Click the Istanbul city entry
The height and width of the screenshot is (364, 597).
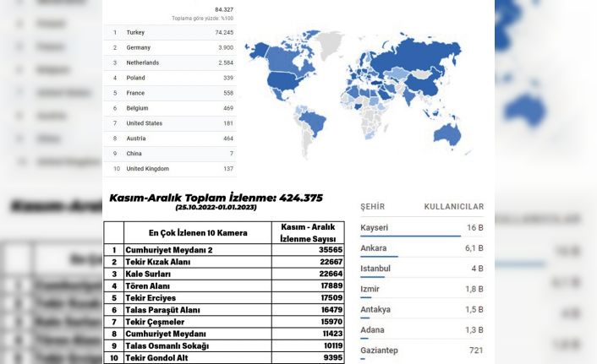coord(421,269)
